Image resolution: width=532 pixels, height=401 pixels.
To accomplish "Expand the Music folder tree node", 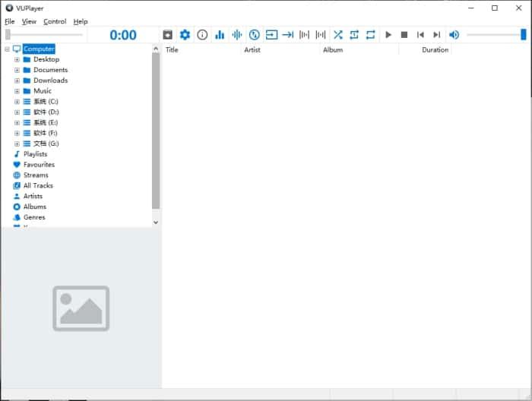I will tap(17, 91).
